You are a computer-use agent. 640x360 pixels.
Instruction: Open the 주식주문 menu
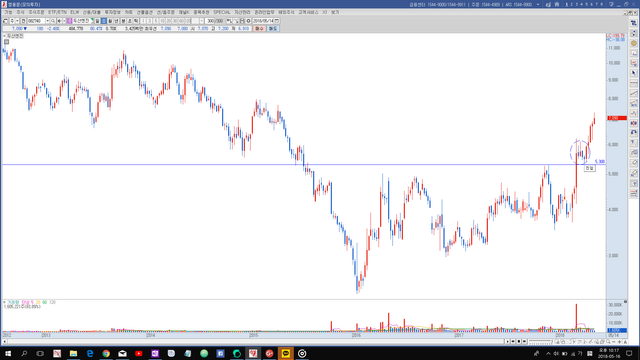coord(36,13)
